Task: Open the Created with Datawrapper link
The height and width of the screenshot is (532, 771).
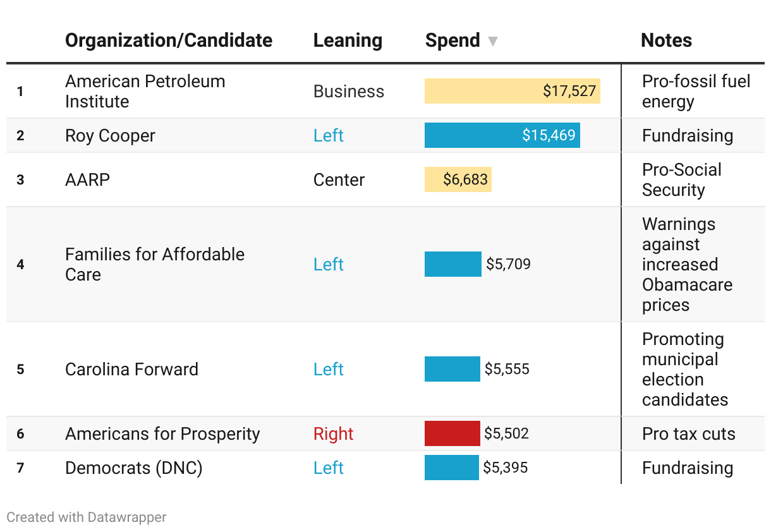Action: coord(87,517)
